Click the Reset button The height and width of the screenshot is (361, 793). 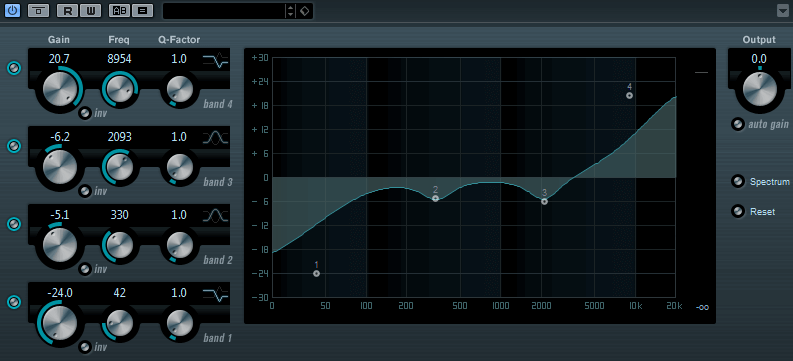click(x=738, y=211)
